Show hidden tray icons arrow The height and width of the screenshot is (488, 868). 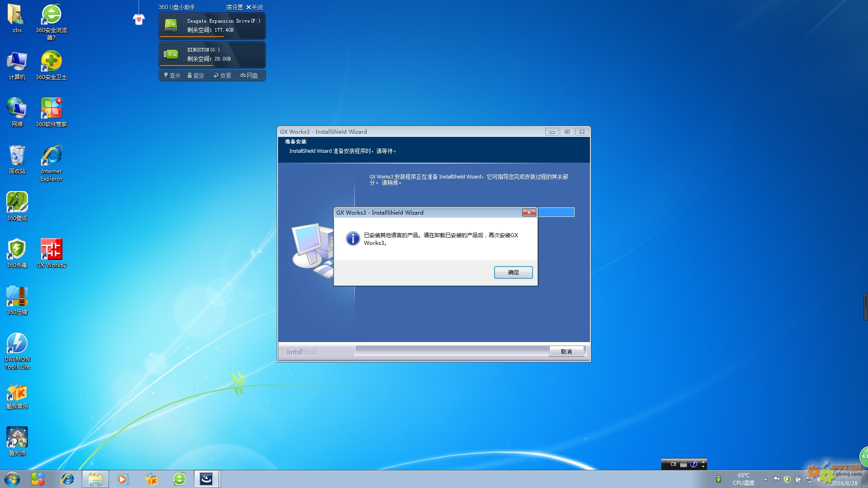click(x=765, y=479)
